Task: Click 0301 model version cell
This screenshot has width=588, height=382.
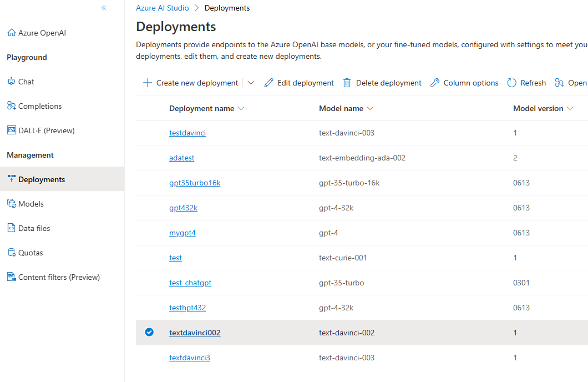Action: pyautogui.click(x=521, y=283)
